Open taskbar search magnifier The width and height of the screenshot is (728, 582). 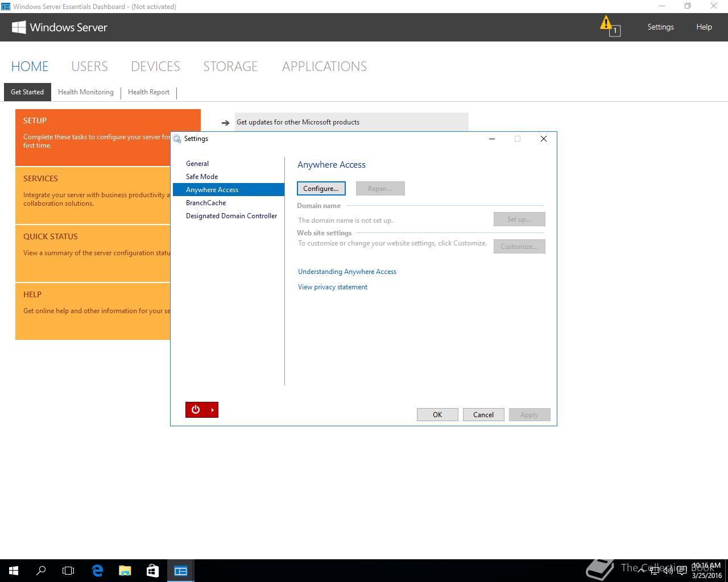41,571
